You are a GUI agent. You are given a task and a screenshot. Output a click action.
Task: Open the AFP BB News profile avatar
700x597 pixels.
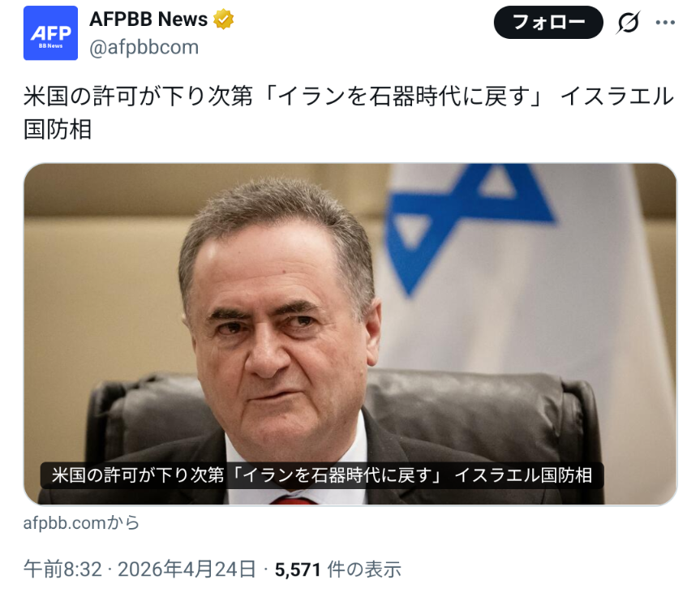50,32
